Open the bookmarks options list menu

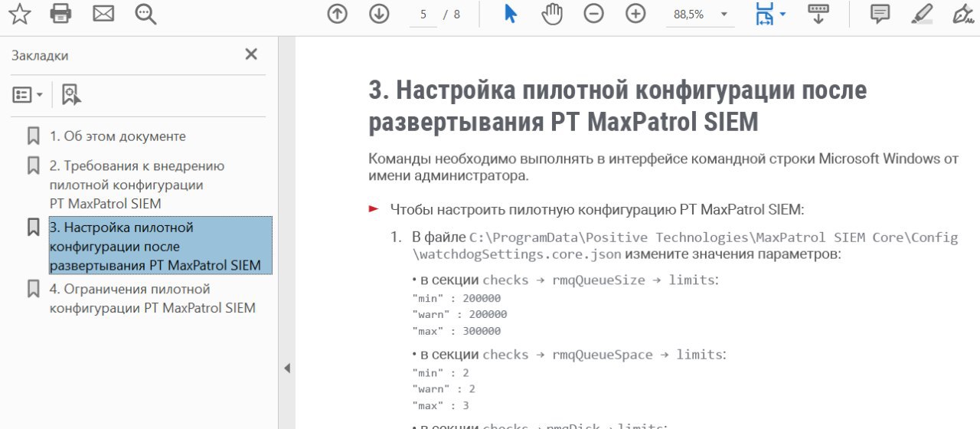point(28,95)
